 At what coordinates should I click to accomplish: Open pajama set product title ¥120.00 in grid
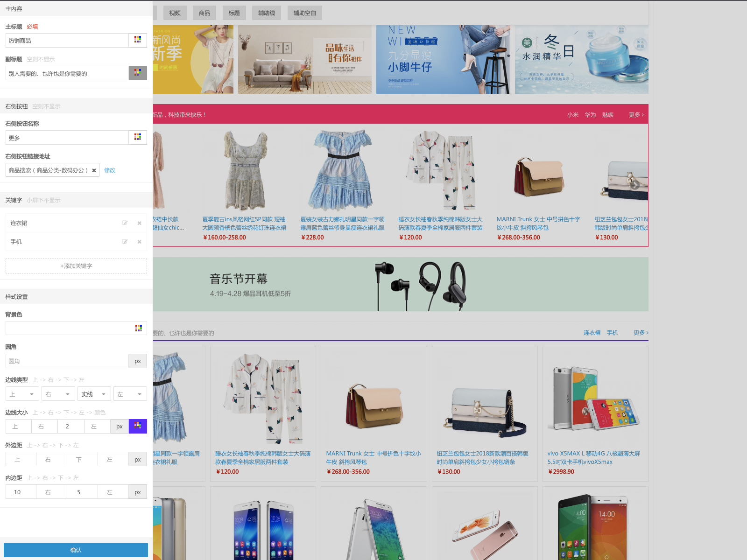tap(263, 458)
